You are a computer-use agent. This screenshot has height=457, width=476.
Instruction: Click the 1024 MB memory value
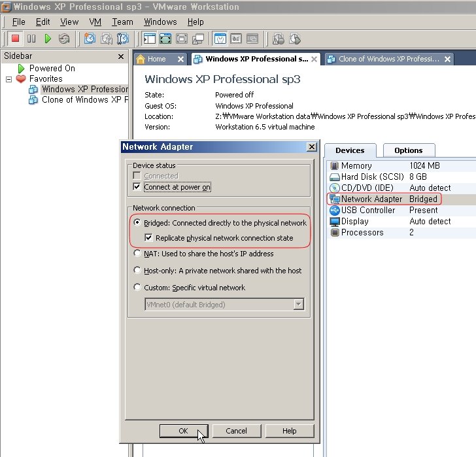(425, 165)
